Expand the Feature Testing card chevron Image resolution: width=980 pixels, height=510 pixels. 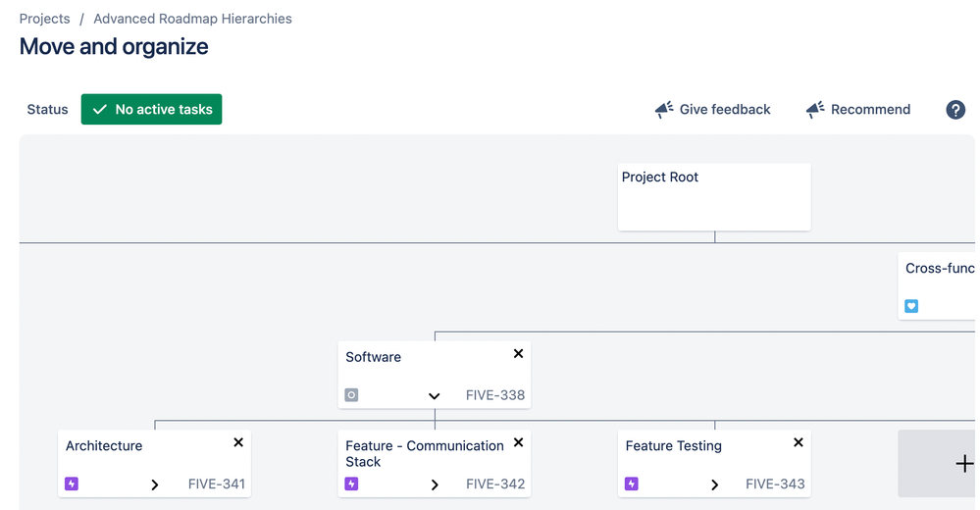tap(715, 484)
